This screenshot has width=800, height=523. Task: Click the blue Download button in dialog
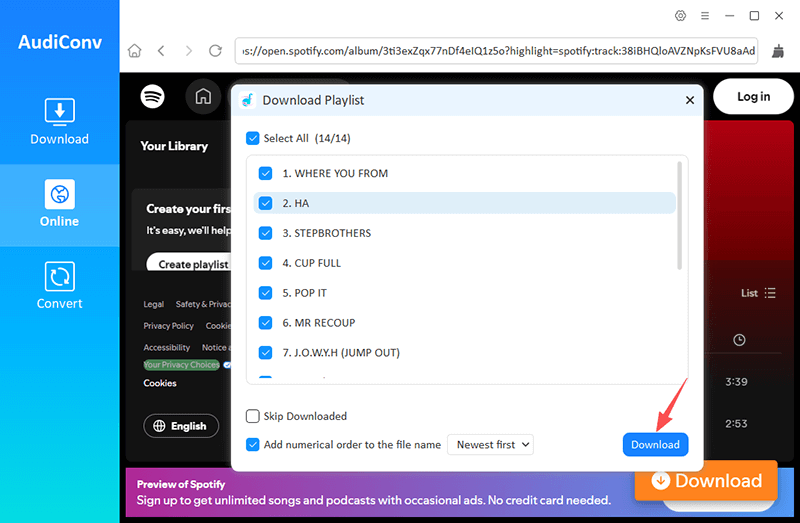point(655,444)
